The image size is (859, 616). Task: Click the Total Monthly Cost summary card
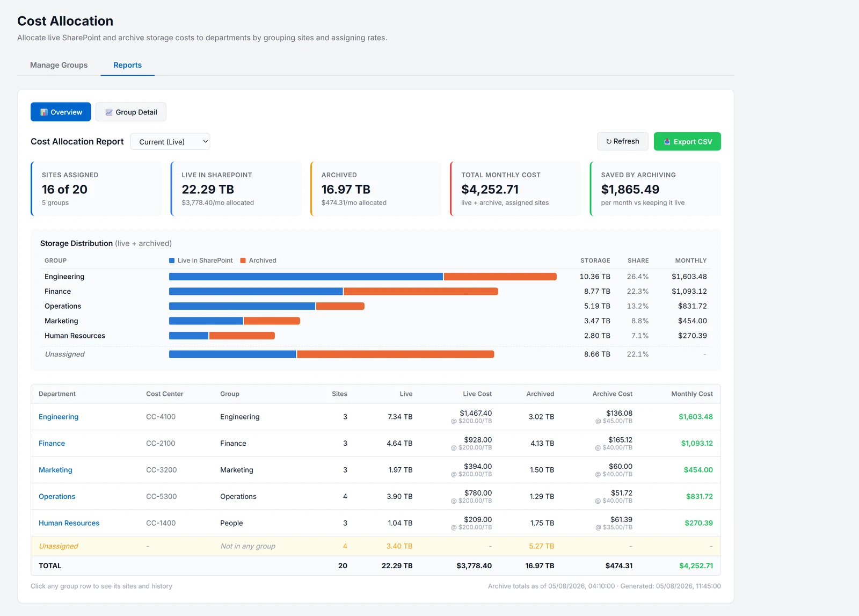(515, 189)
